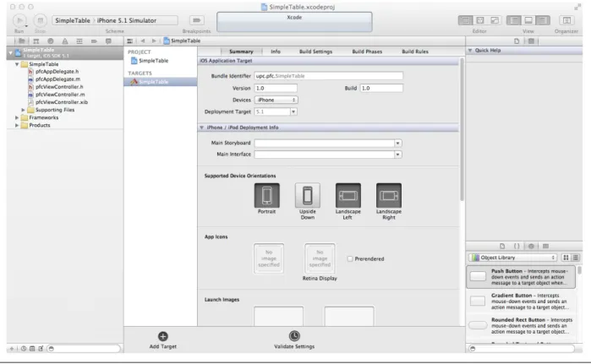Open the Devices iPhone dropdown
The width and height of the screenshot is (591, 364).
click(x=276, y=101)
